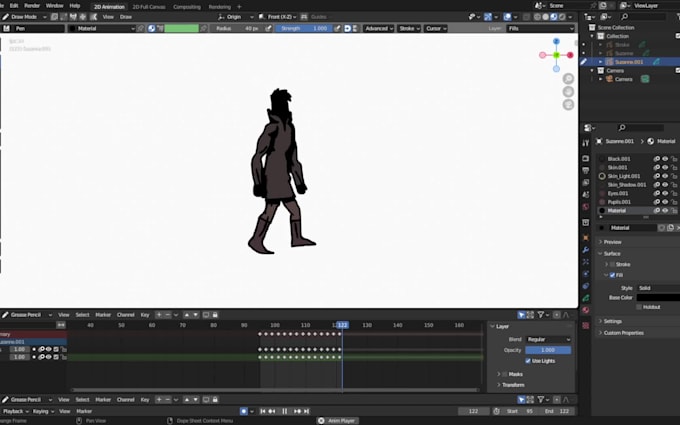
Task: Move channel up arrow in upper dope sheet
Action: click(186, 315)
